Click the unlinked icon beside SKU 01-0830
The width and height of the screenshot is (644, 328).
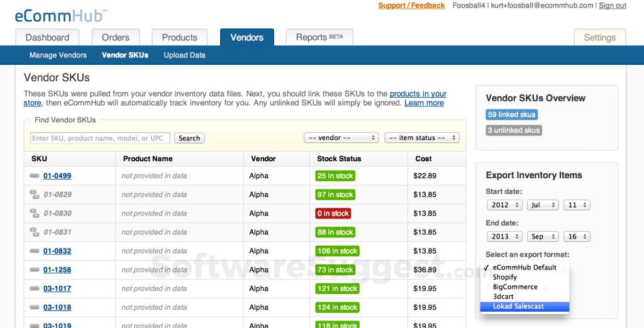[x=35, y=213]
